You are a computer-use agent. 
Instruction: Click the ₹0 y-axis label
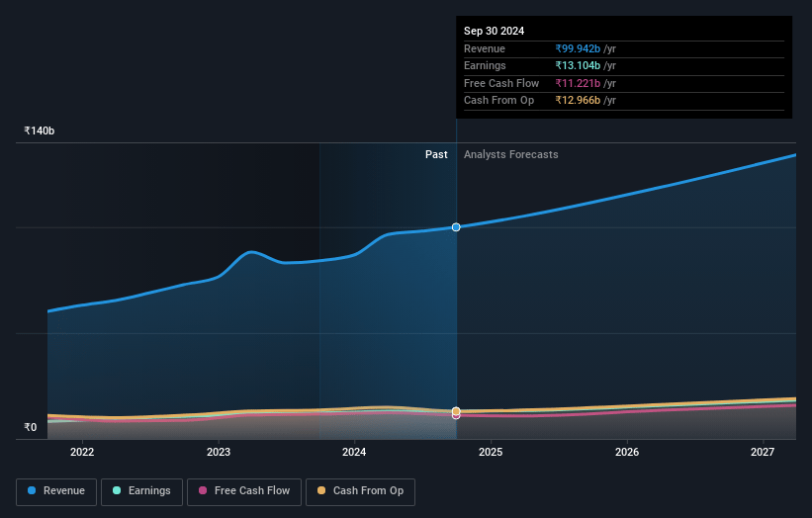pos(31,427)
